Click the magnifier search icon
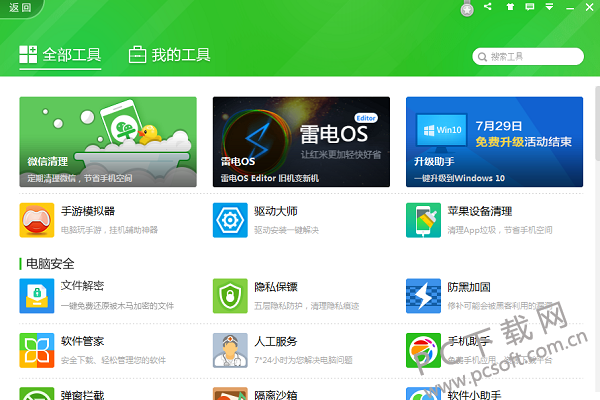600x400 pixels. pyautogui.click(x=482, y=57)
